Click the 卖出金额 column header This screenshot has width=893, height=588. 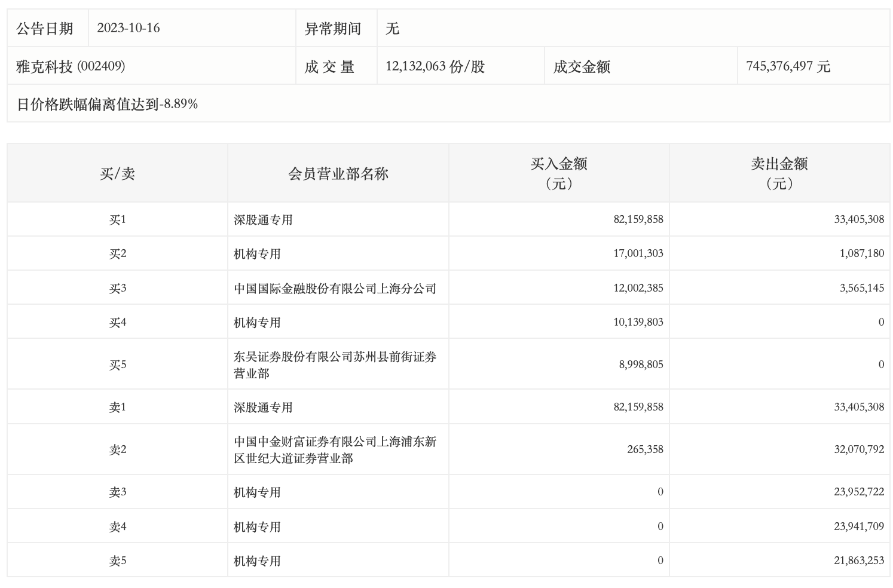click(779, 173)
